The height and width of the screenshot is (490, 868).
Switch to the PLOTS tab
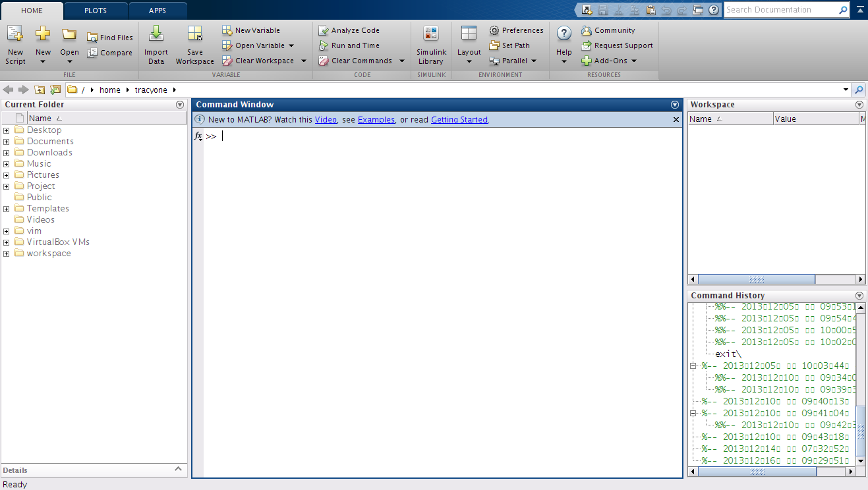click(x=96, y=11)
